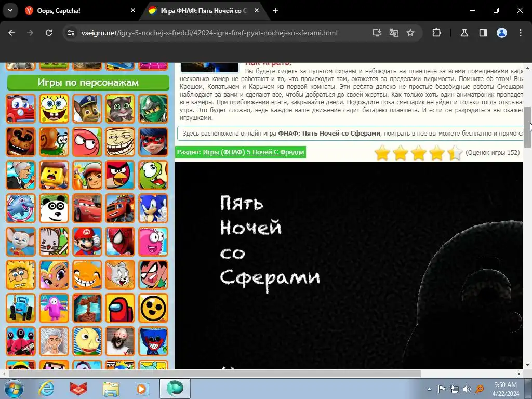This screenshot has height=399, width=532.
Task: Select the Lego minifigure icon
Action: [54, 175]
